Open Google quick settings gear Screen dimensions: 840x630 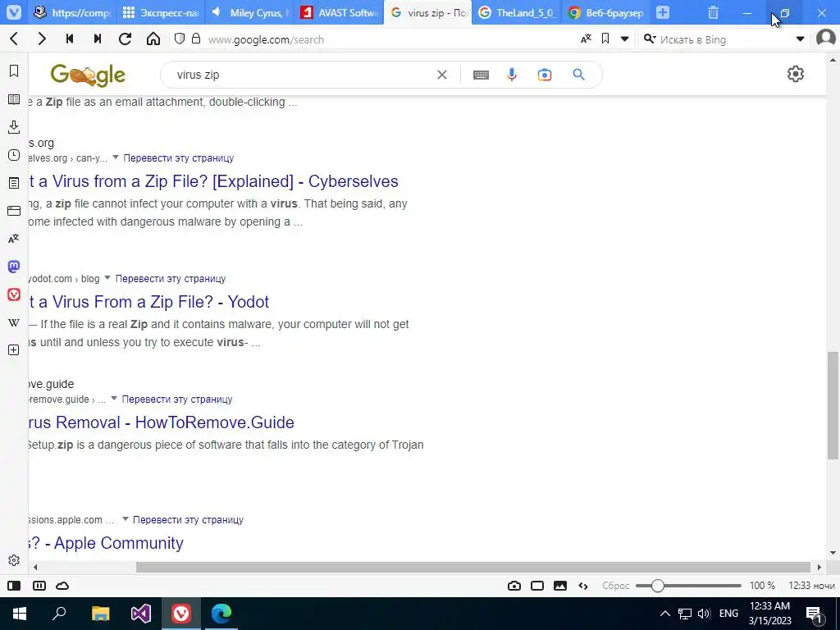pos(796,74)
